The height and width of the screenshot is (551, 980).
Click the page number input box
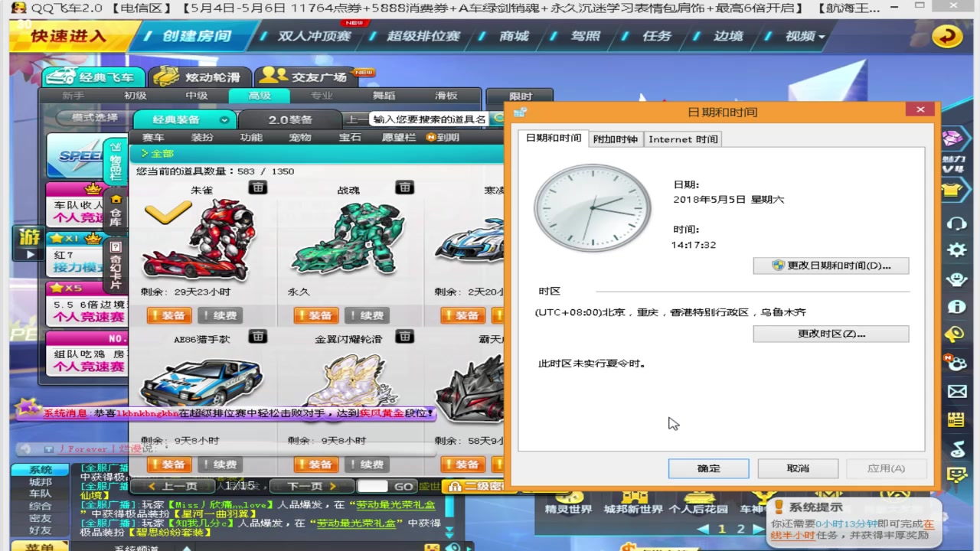(373, 486)
